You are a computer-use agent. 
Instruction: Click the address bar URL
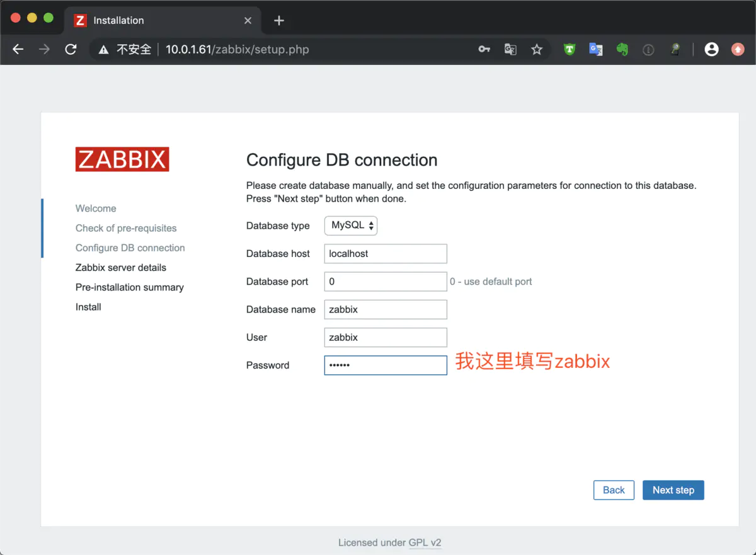237,49
